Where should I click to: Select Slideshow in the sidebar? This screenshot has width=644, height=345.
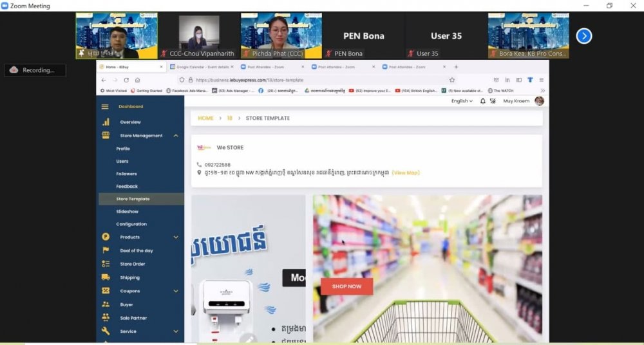128,211
